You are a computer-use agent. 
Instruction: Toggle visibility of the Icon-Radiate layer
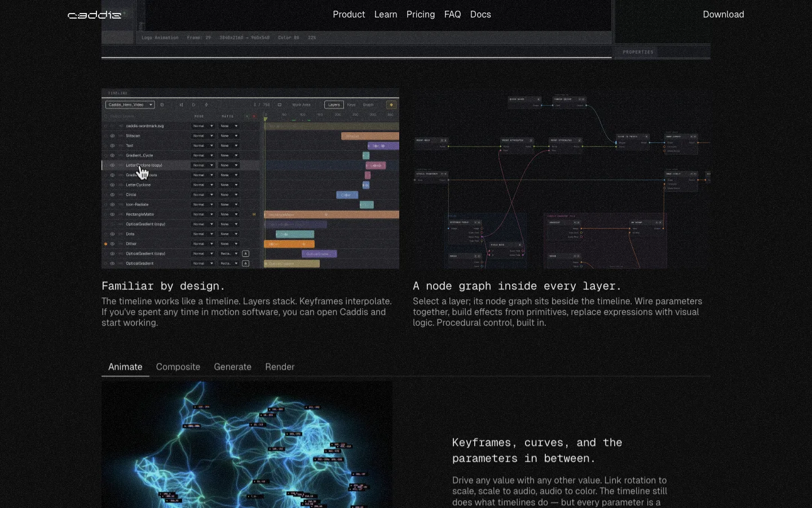112,204
